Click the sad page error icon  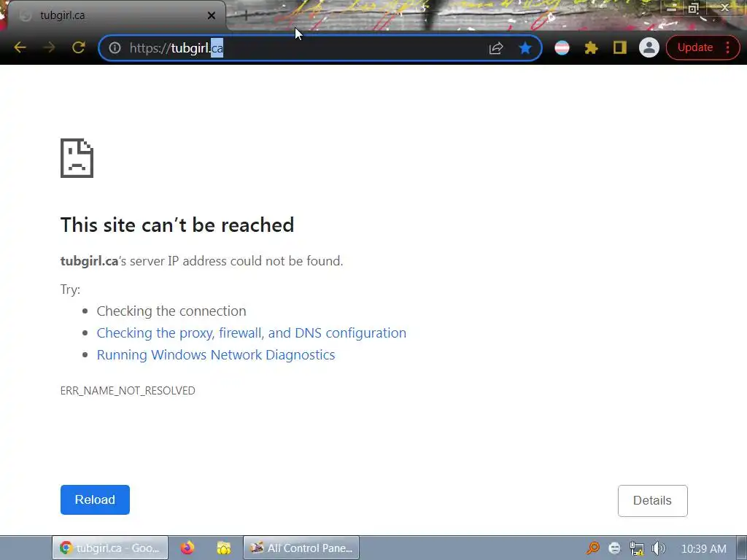tap(77, 158)
